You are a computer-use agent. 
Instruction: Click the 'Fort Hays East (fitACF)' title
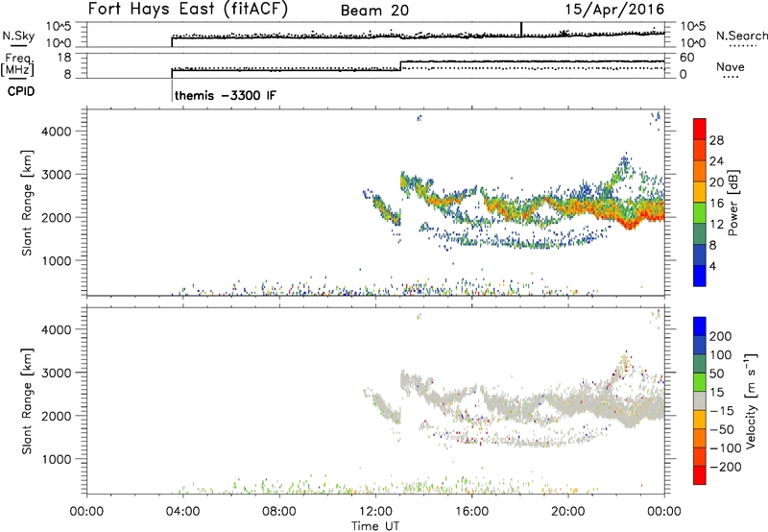point(187,9)
